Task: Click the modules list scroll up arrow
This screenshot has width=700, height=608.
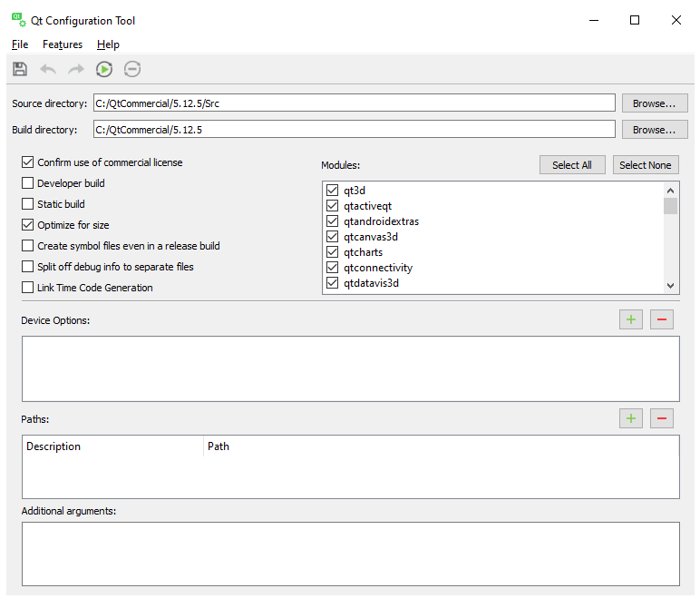Action: [670, 191]
